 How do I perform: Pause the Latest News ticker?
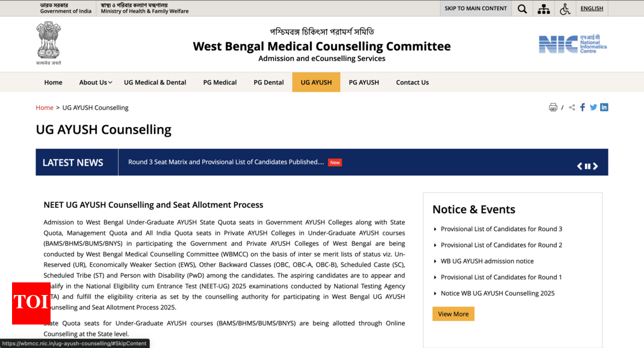(x=587, y=166)
